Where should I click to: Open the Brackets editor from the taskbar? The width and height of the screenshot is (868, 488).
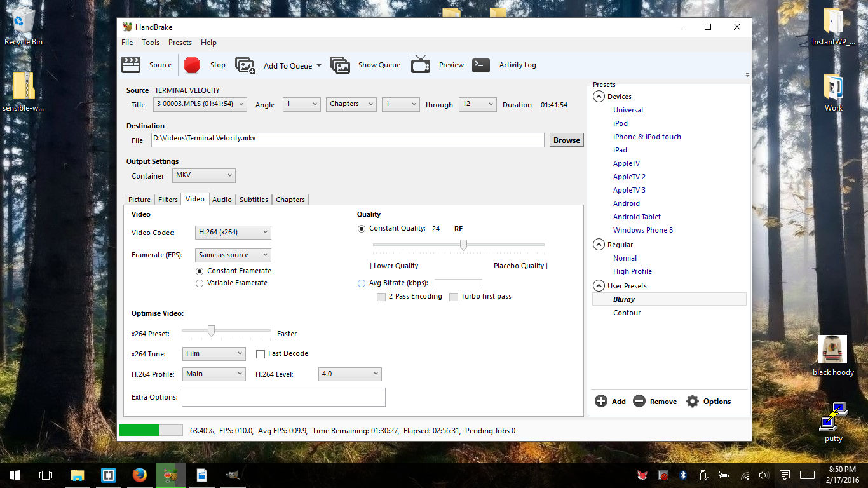pyautogui.click(x=109, y=475)
